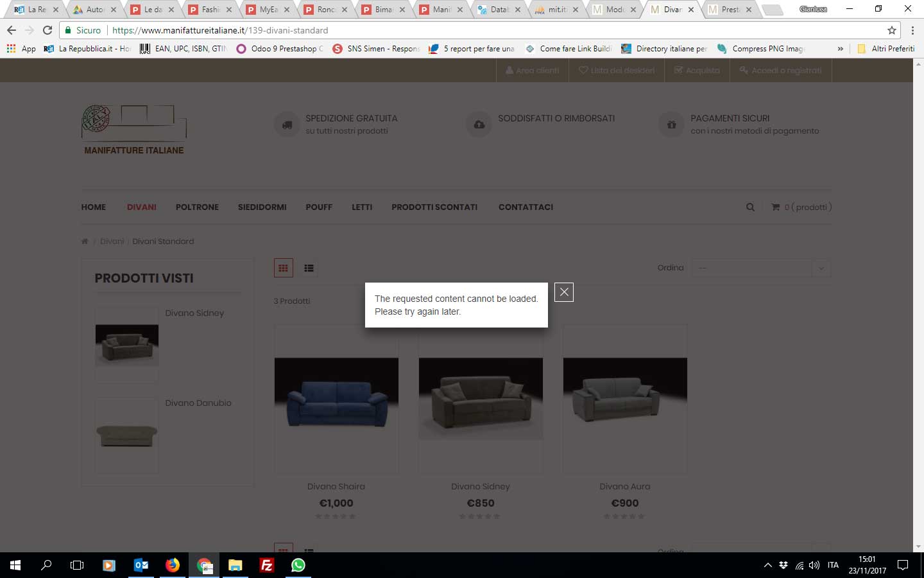Open the shopping cart with 0 prodotti

point(801,207)
